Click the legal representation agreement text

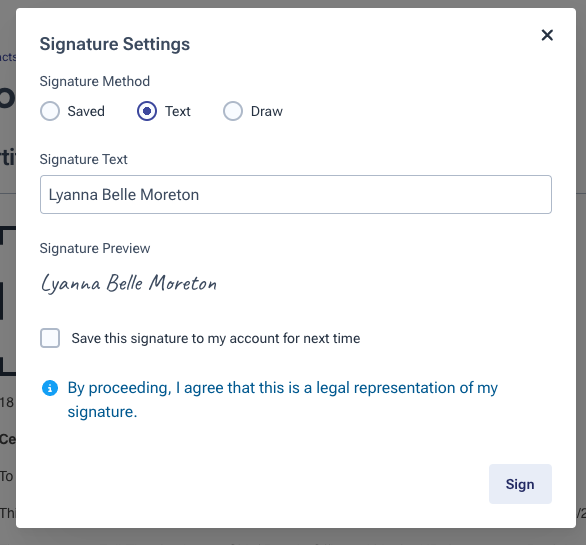(x=283, y=400)
